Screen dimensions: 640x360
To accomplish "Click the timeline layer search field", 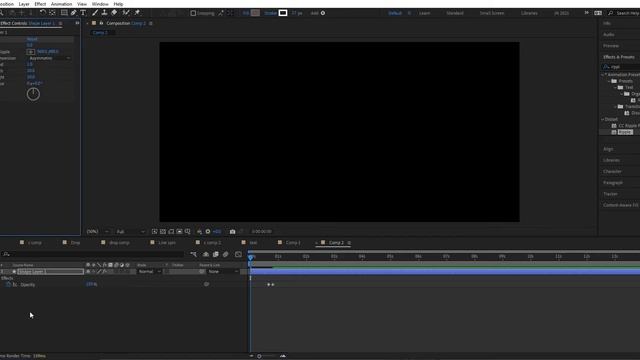I will tap(93, 254).
